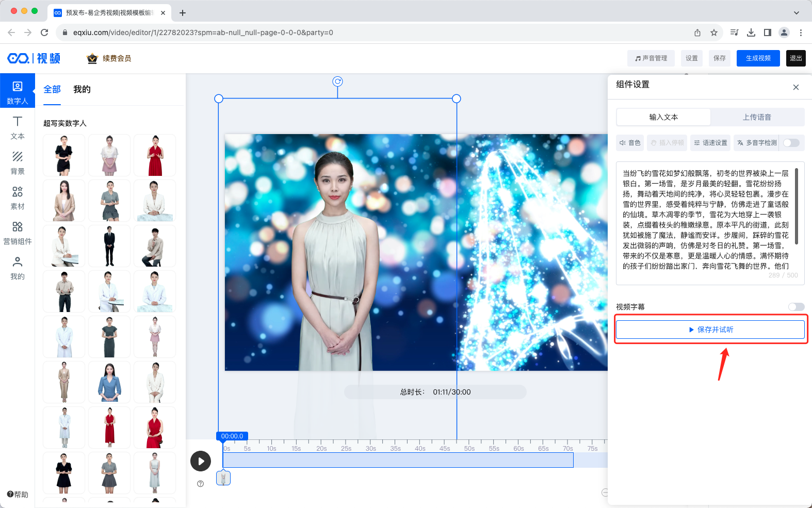Switch to the 我的 tab in avatar list

click(x=82, y=90)
